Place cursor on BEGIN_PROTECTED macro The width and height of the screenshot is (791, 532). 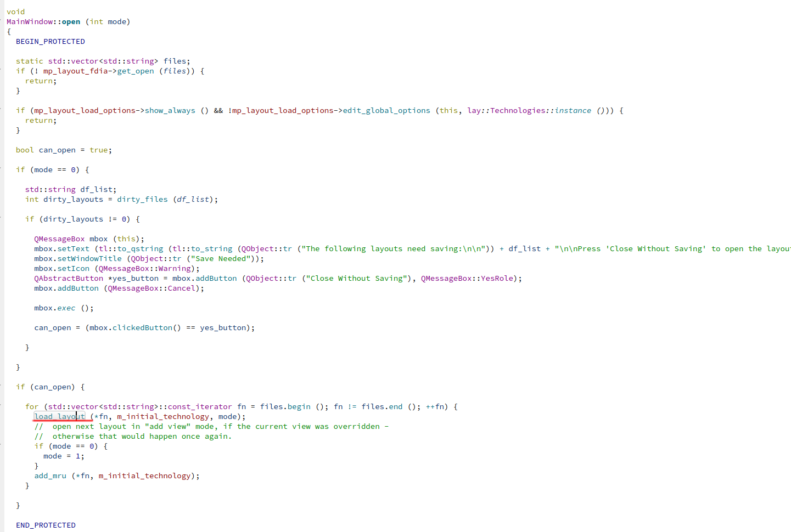[51, 41]
